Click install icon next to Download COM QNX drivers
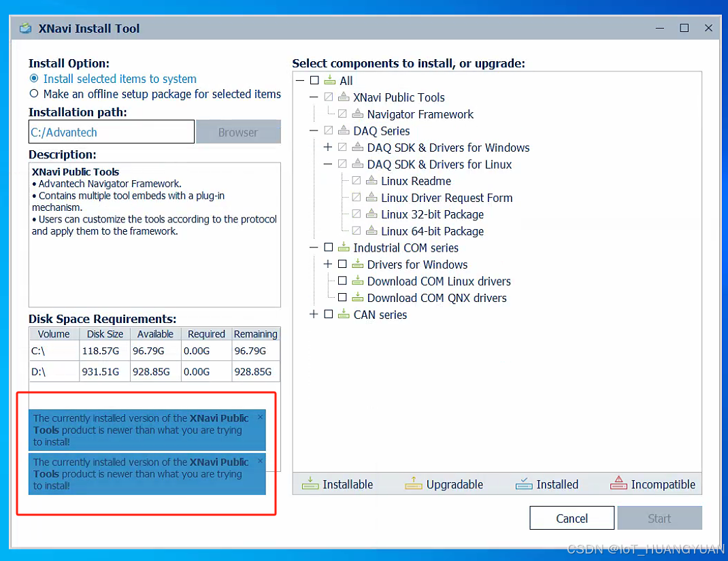This screenshot has width=728, height=561. tap(357, 297)
